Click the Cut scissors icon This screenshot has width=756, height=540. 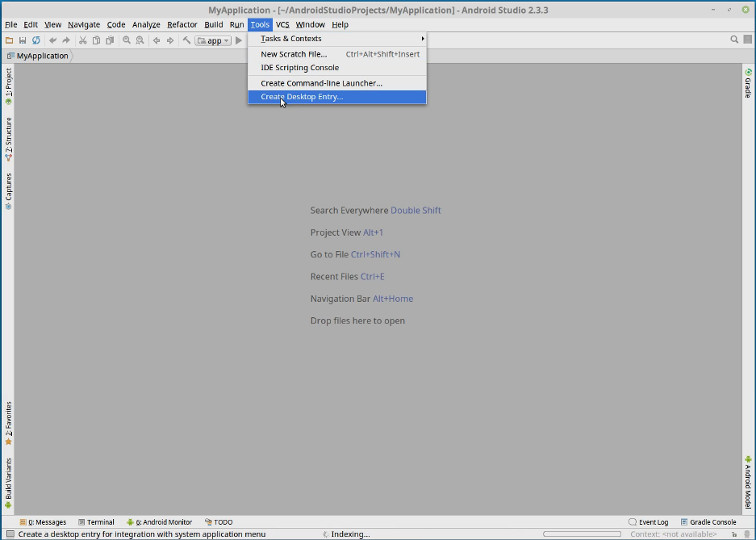pos(83,40)
